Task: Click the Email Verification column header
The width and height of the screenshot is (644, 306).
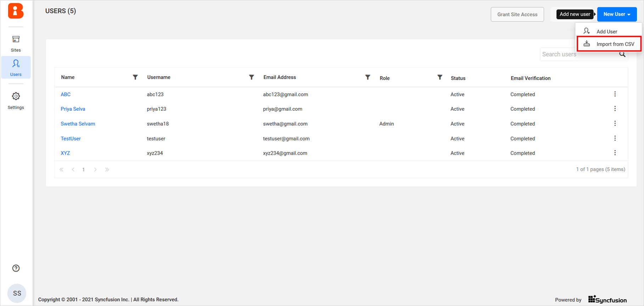Action: pos(531,78)
